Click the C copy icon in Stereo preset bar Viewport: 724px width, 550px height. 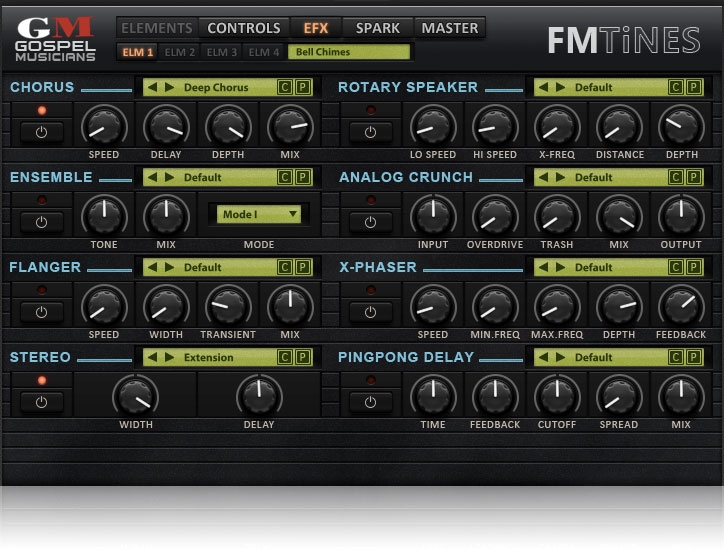click(284, 357)
